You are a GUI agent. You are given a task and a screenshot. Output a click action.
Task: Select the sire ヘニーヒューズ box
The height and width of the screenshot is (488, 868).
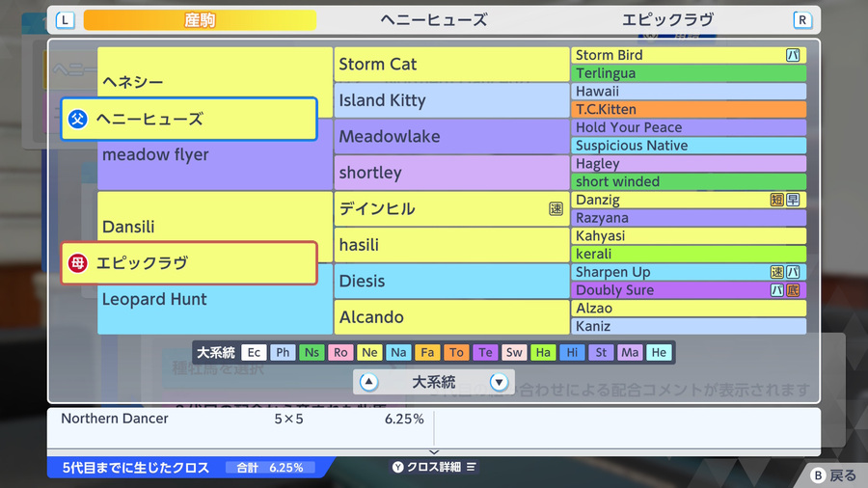189,119
